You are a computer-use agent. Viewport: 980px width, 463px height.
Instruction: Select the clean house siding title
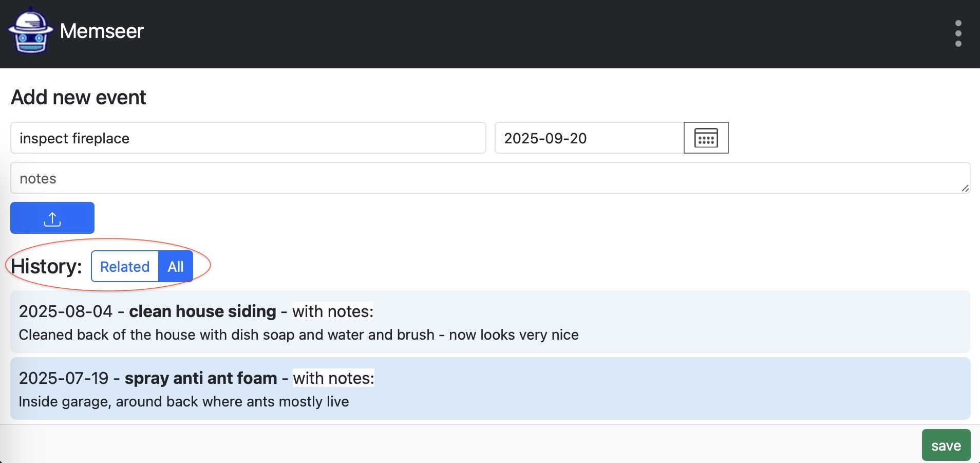point(202,311)
